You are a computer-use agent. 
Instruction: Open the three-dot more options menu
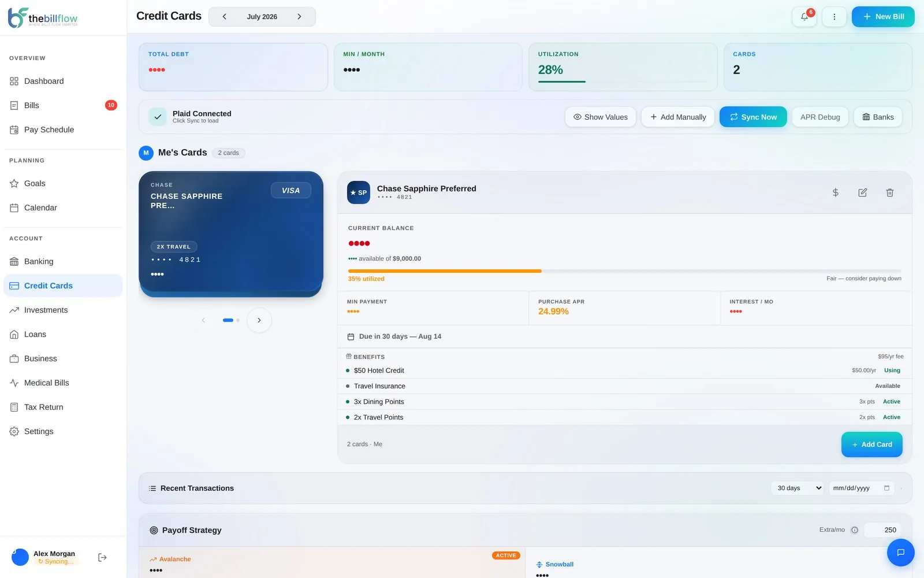834,17
